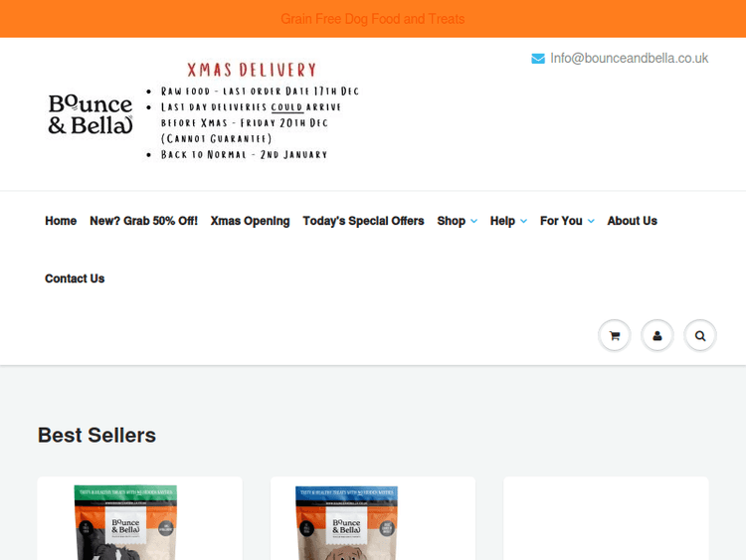Navigate to About Us
This screenshot has width=746, height=560.
click(x=632, y=221)
